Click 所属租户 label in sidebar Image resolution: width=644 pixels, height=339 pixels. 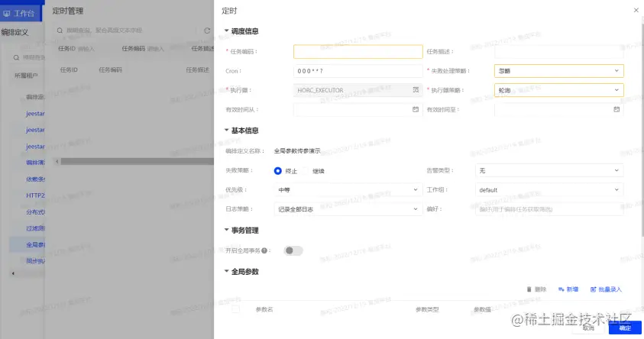pyautogui.click(x=26, y=76)
